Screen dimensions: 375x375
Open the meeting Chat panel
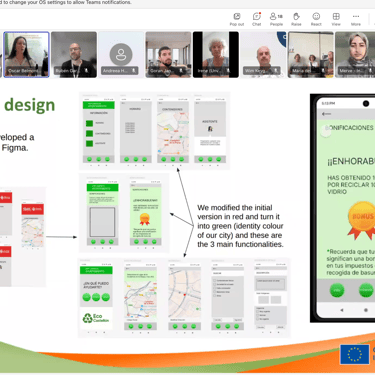[256, 19]
